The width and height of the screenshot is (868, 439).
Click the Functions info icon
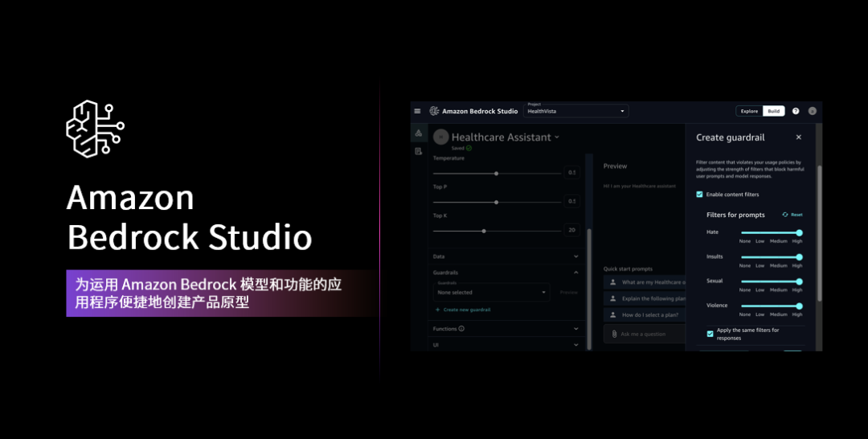point(461,329)
